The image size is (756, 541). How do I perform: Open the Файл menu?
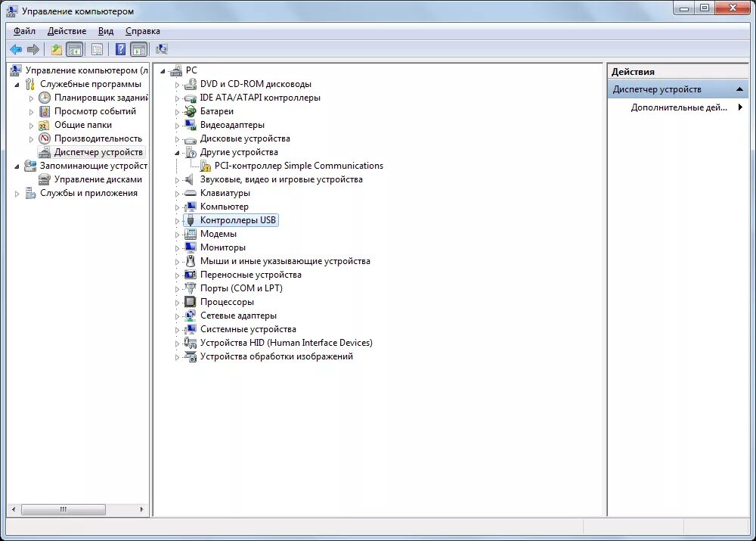tap(24, 31)
